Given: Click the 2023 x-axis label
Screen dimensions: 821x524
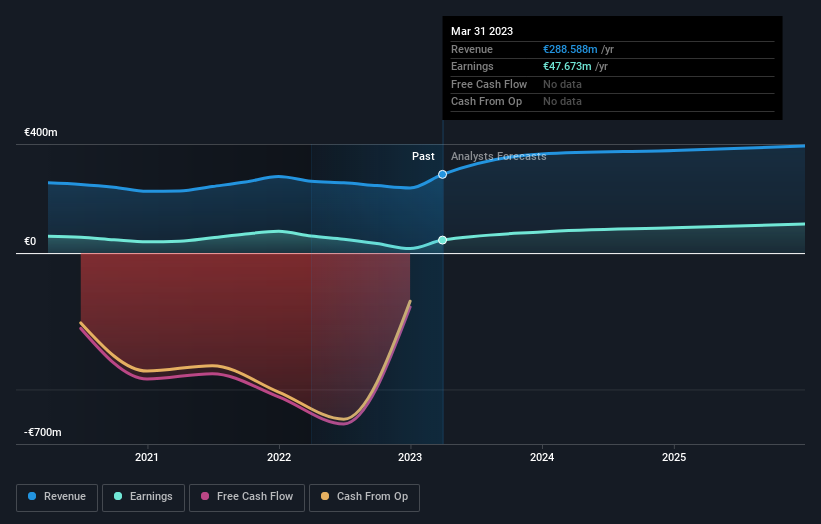Looking at the screenshot, I should click(410, 457).
